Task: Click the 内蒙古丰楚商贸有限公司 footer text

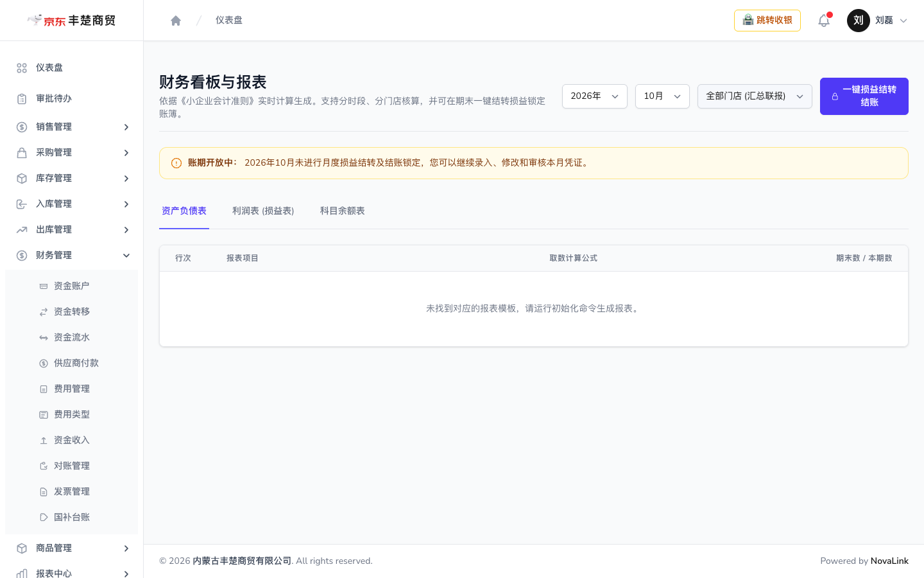Action: 242,561
